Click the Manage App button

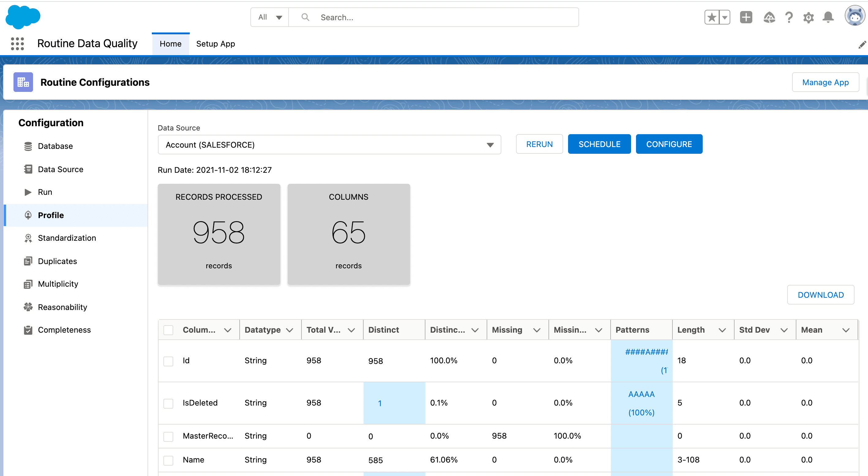(x=825, y=82)
